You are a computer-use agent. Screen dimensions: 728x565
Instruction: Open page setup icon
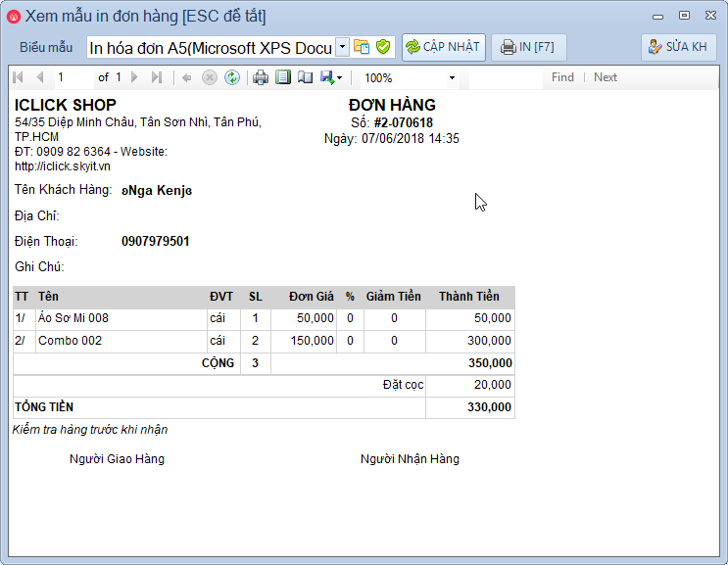click(305, 77)
